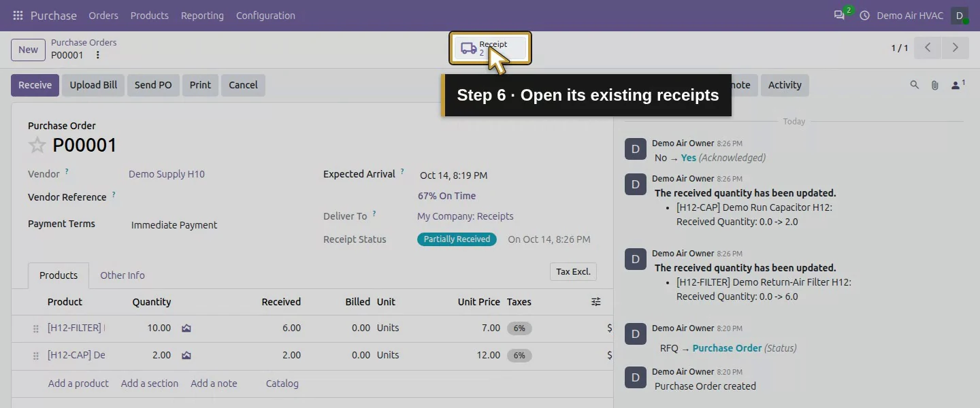Viewport: 980px width, 408px height.
Task: Grab drag handle of H12-CAP row
Action: click(35, 356)
